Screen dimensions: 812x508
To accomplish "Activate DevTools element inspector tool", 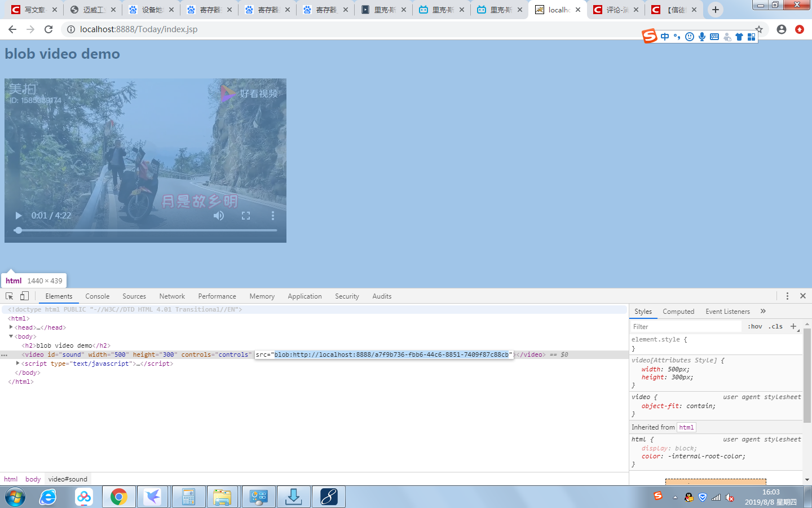I will tap(10, 296).
